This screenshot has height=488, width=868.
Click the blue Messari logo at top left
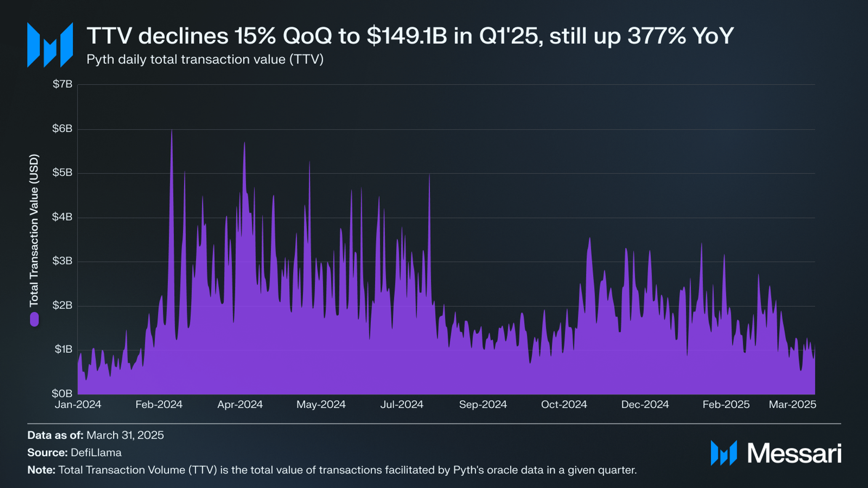[x=50, y=45]
